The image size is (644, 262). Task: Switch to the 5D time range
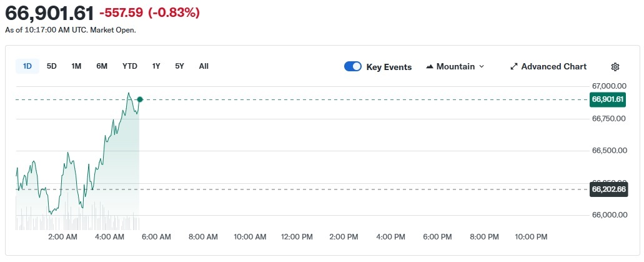52,66
